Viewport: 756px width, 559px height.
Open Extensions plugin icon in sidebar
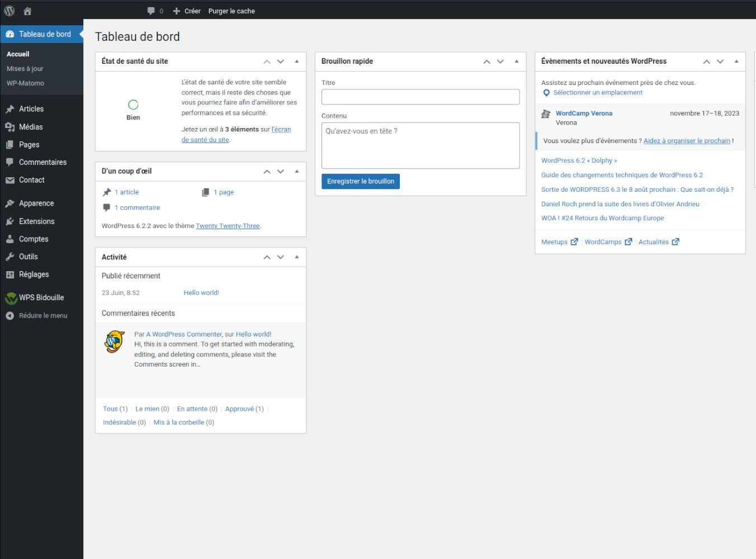click(x=10, y=221)
